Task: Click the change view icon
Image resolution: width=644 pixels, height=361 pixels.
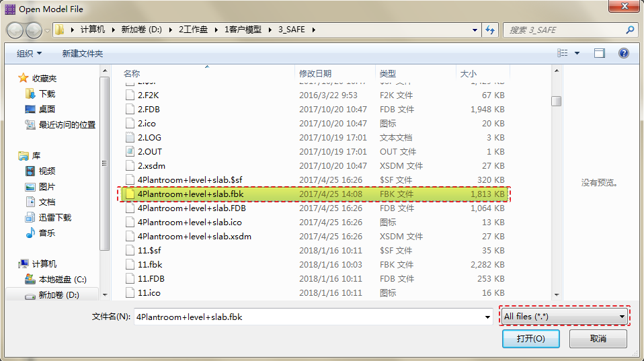Action: pyautogui.click(x=562, y=53)
